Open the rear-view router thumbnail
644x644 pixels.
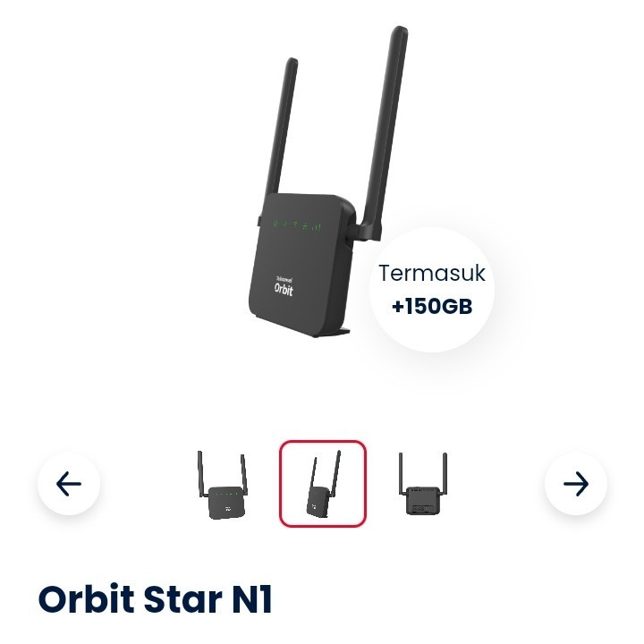[423, 483]
